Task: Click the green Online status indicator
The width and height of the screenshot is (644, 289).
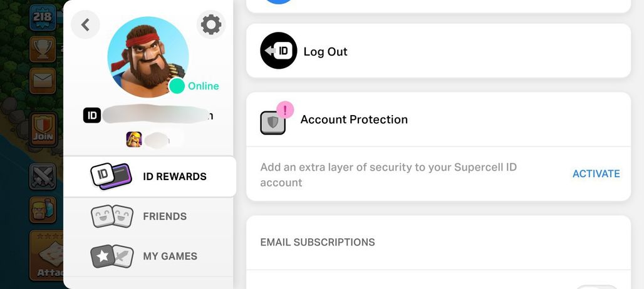Action: tap(177, 86)
